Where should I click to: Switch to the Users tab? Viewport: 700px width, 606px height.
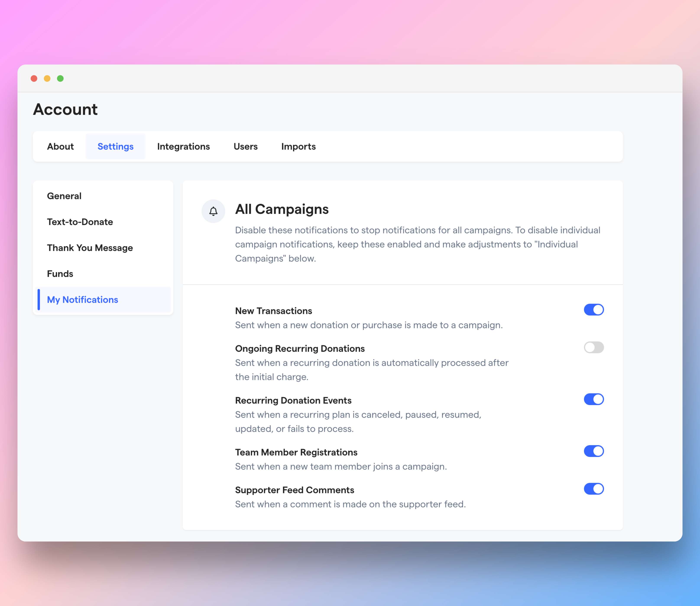pyautogui.click(x=246, y=147)
